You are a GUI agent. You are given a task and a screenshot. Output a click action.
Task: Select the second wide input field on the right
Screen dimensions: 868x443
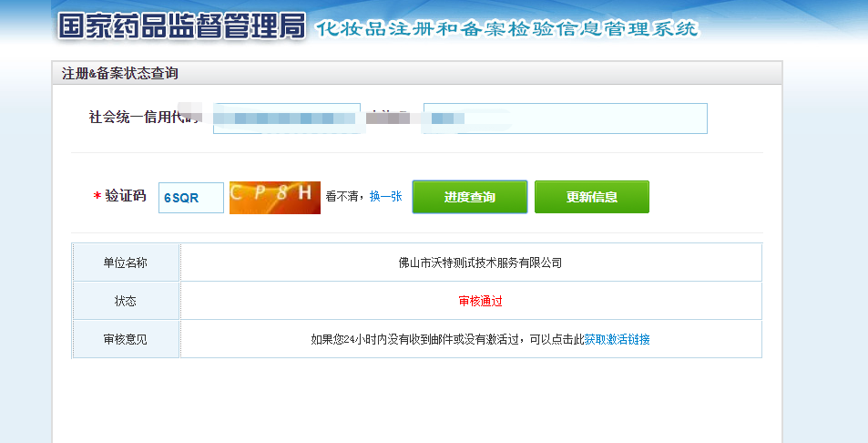click(x=565, y=118)
